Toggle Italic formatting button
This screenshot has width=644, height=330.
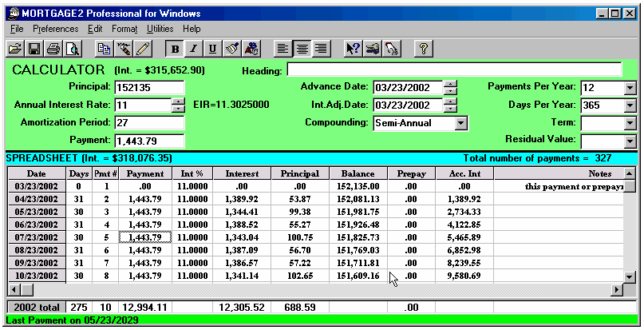(x=194, y=49)
